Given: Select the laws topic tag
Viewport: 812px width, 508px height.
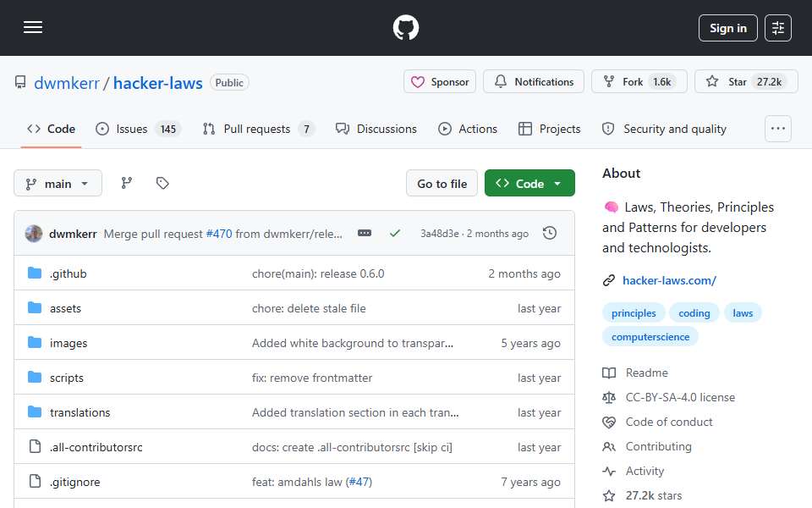Looking at the screenshot, I should [x=743, y=313].
